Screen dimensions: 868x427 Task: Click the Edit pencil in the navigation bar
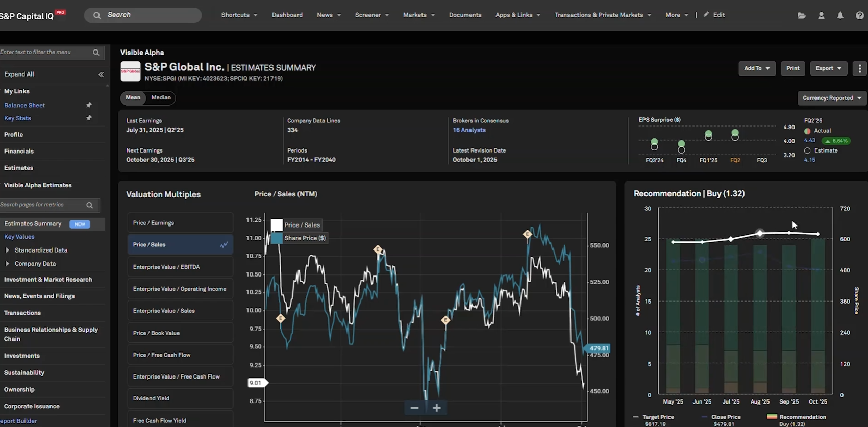(x=714, y=15)
